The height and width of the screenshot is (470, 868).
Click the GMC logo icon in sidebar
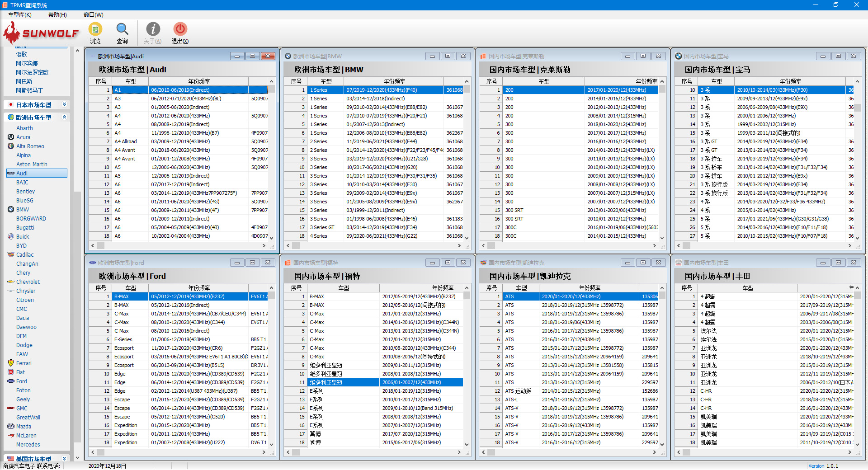[x=11, y=408]
